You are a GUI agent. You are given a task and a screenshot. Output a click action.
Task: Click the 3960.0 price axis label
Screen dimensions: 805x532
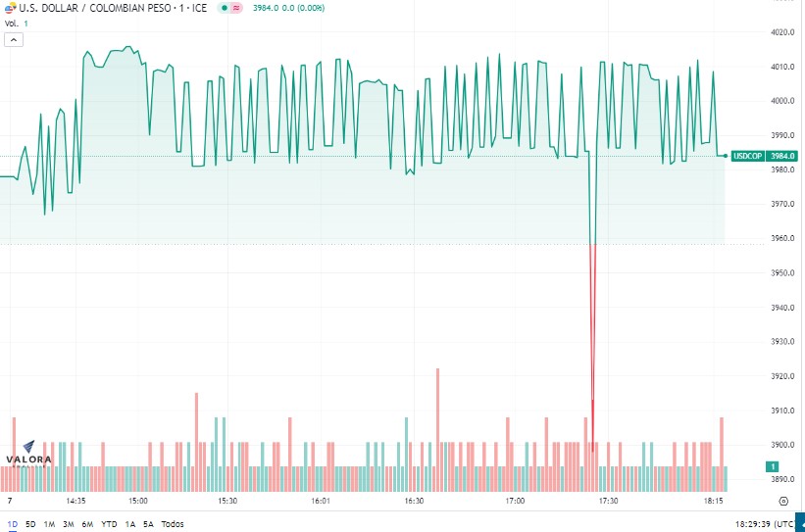coord(782,238)
